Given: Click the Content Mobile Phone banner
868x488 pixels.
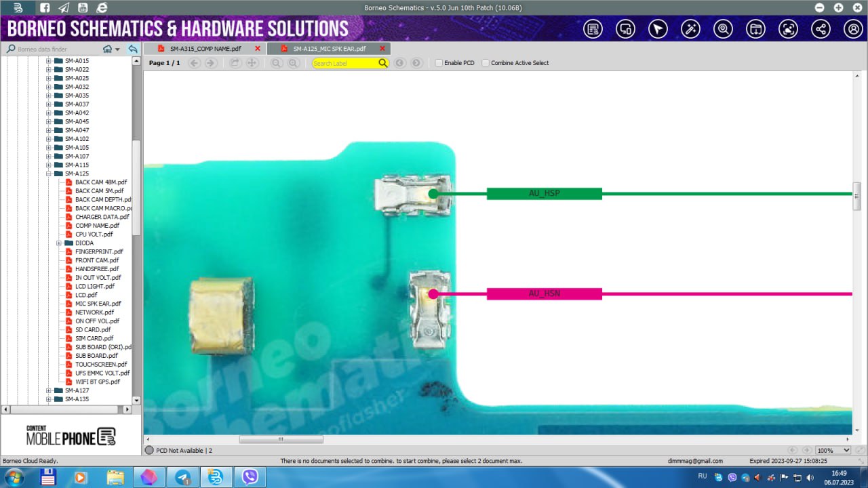Looking at the screenshot, I should click(x=71, y=435).
